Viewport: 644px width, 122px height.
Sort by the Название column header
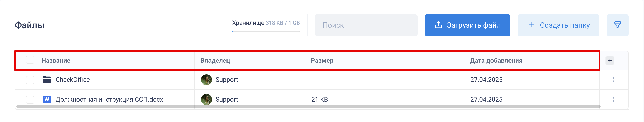56,61
